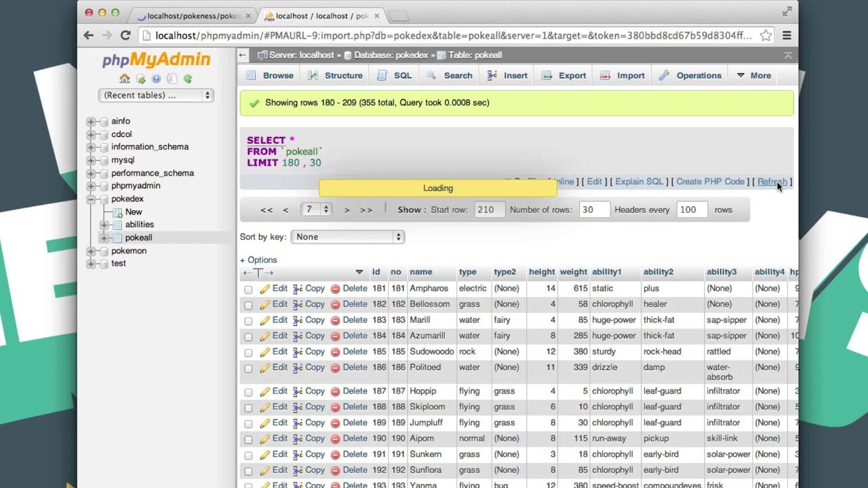Click the New table icon under pokedex
868x488 pixels.
point(117,212)
